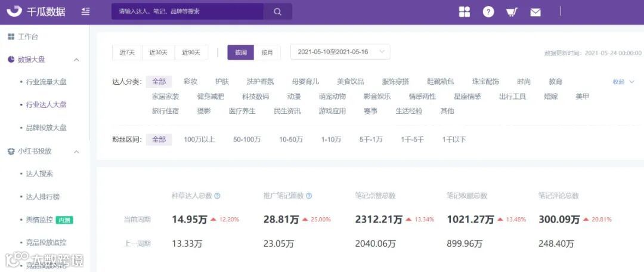Select 全部 in 粉丝区间

(159, 140)
